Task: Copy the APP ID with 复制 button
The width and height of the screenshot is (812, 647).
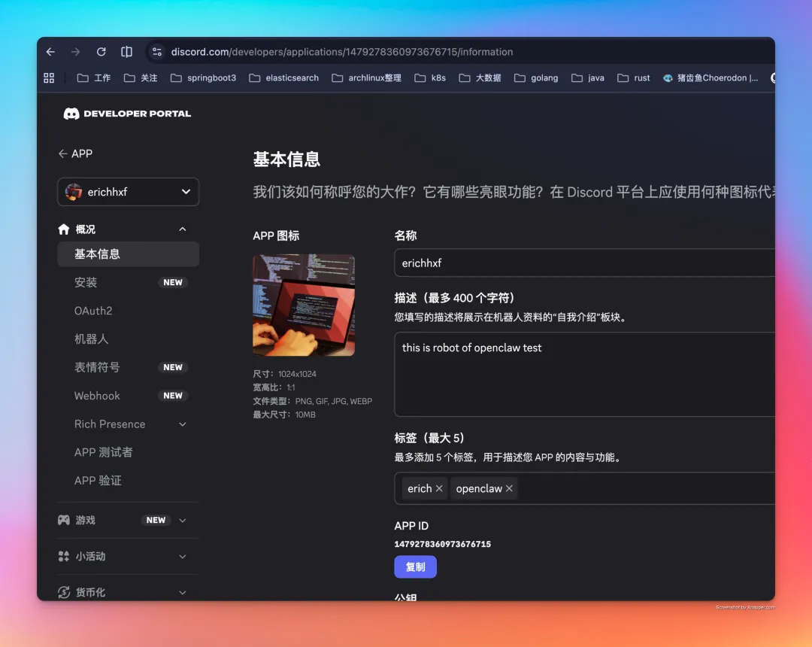Action: point(415,567)
